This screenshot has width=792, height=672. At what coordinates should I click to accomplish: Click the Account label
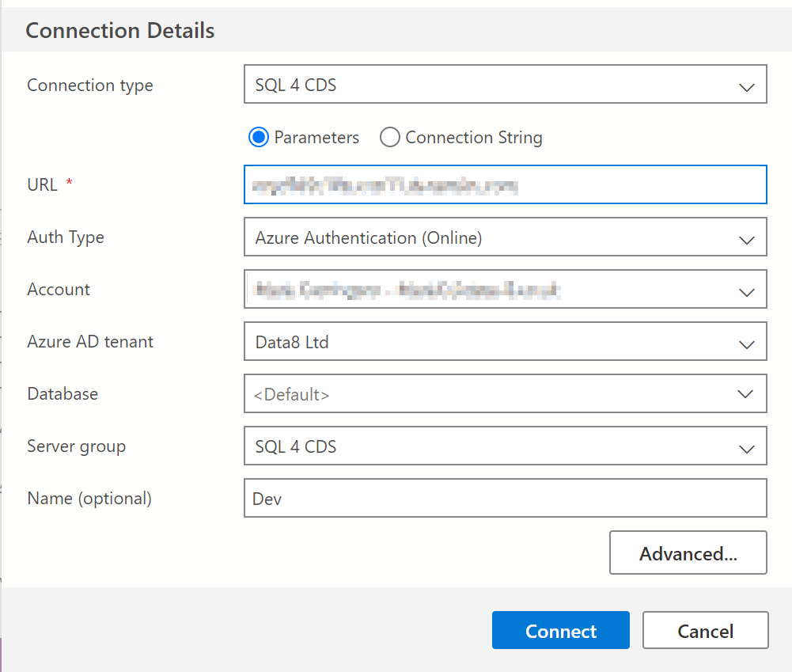[x=59, y=290]
